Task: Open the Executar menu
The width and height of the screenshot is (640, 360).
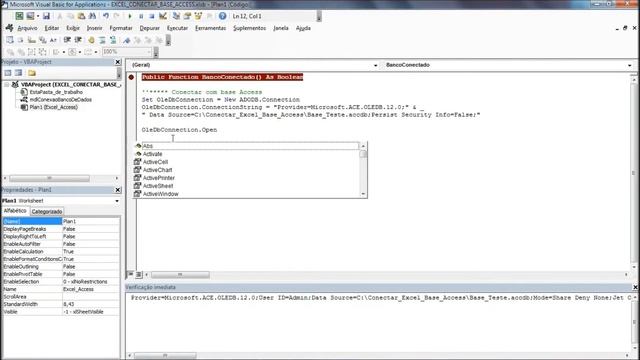Action: point(177,28)
